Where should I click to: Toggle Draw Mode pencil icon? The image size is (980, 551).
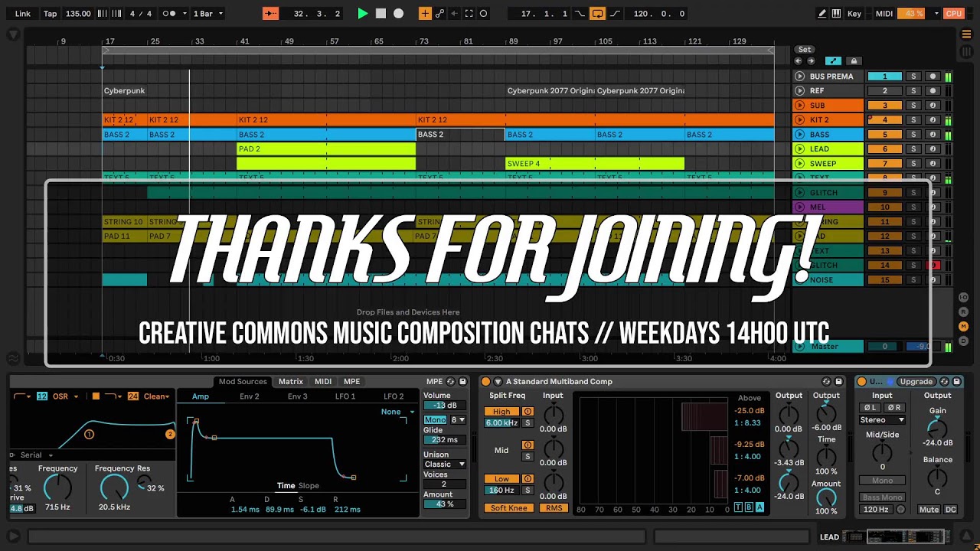pyautogui.click(x=822, y=14)
